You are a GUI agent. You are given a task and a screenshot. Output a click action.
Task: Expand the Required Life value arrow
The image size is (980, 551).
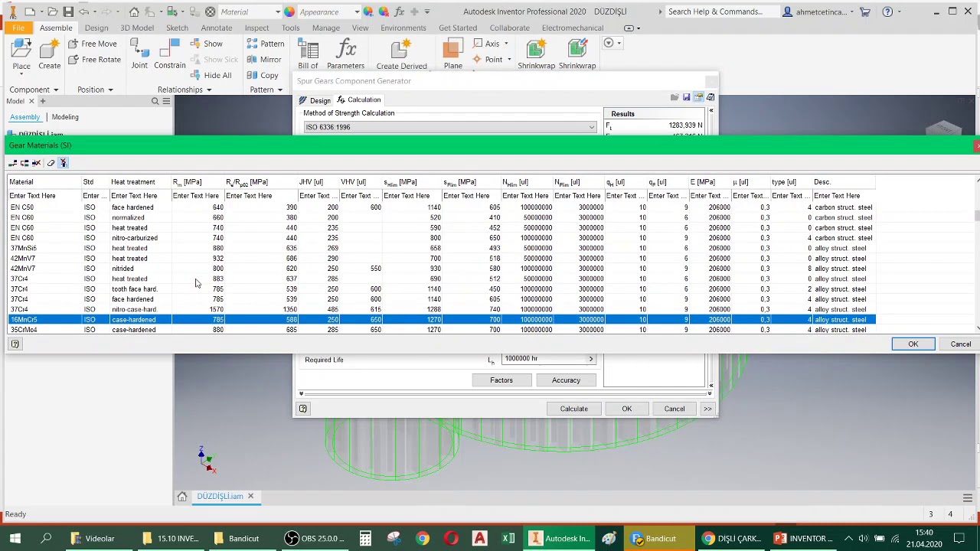coord(590,358)
